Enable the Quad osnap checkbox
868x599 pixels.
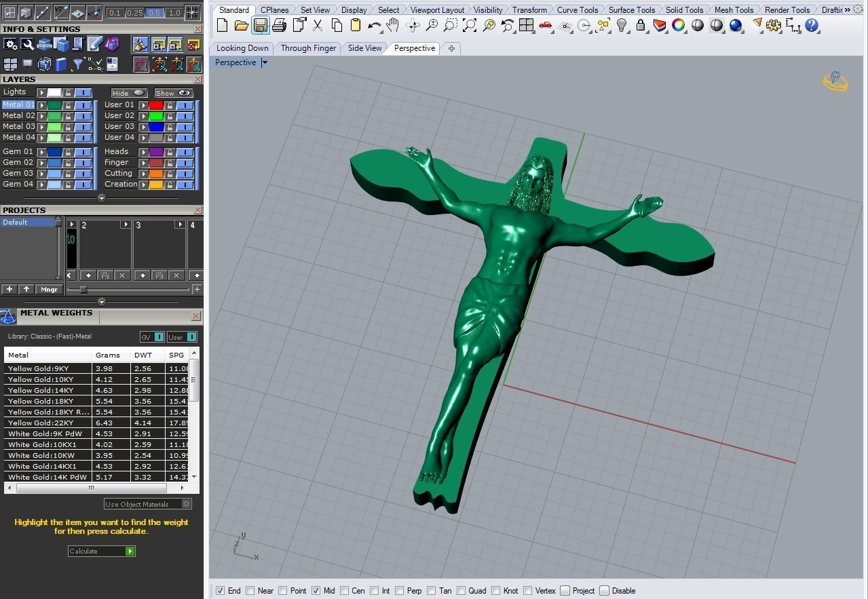tap(461, 590)
